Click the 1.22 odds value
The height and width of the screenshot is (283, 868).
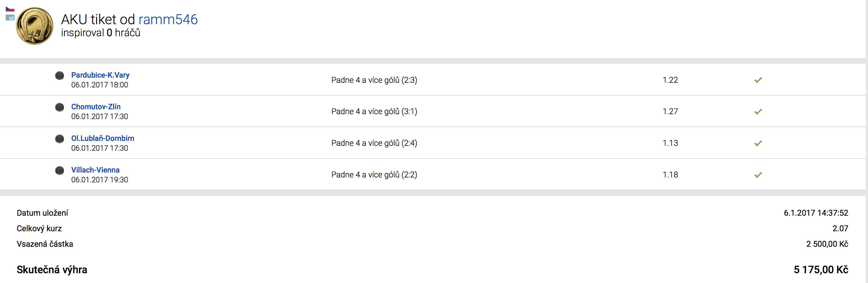[670, 80]
